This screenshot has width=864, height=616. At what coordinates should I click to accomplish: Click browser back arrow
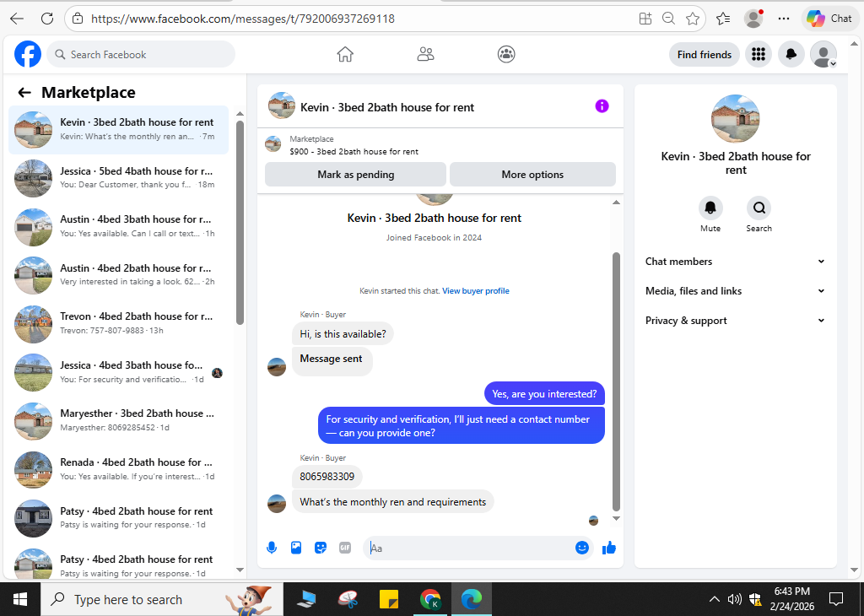pos(17,19)
